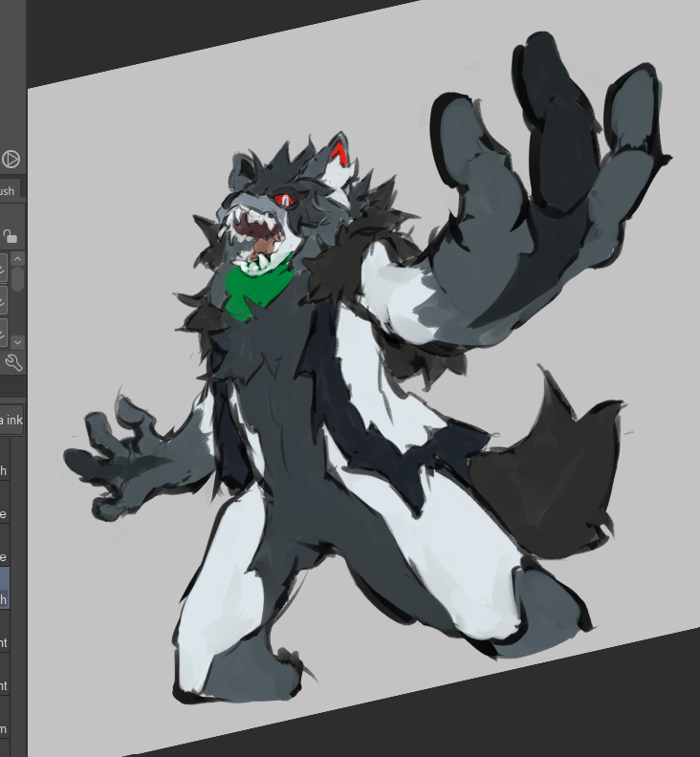This screenshot has width=700, height=757.
Task: Click the circular play triangle icon
Action: (11, 159)
